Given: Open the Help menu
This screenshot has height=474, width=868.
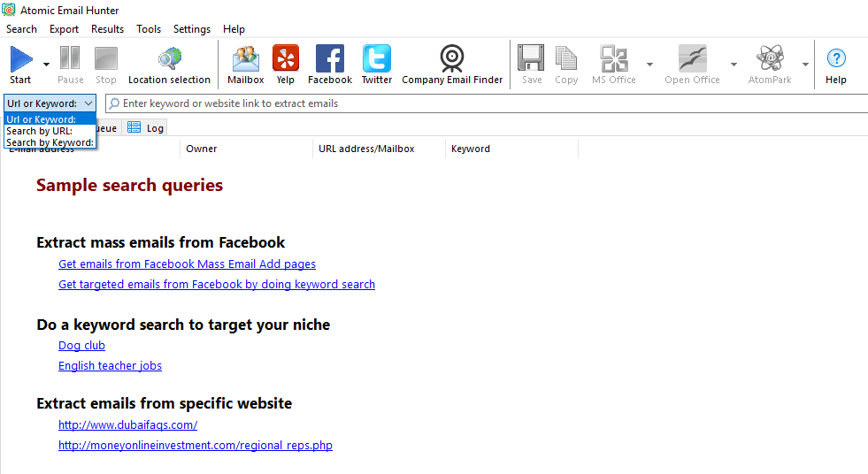Looking at the screenshot, I should tap(234, 29).
